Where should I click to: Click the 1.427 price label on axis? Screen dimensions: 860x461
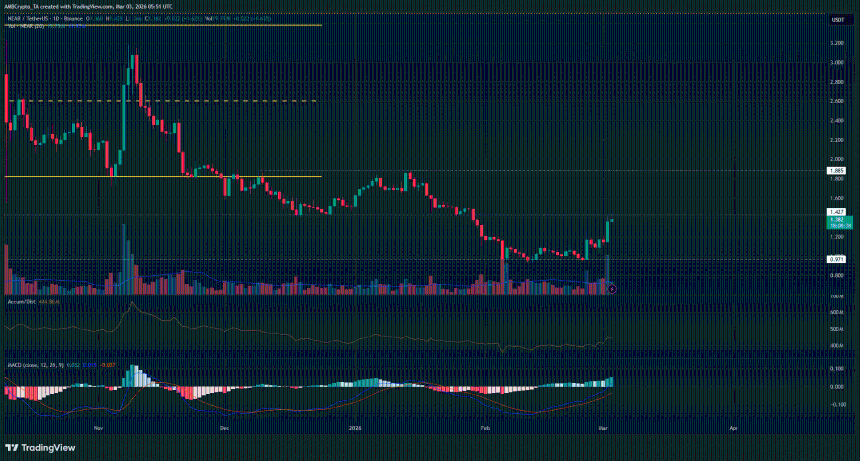[x=837, y=212]
